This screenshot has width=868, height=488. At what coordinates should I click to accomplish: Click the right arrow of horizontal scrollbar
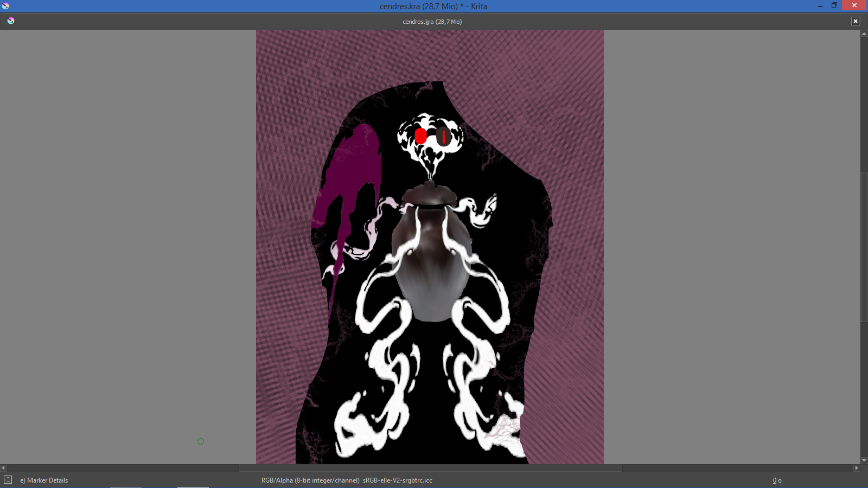click(857, 468)
